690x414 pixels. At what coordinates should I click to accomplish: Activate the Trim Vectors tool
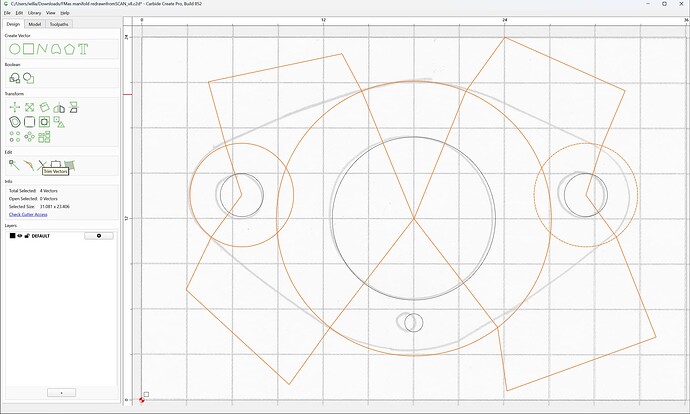pos(42,165)
